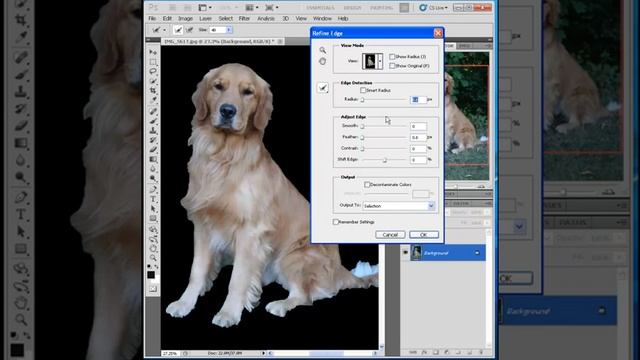Click Zoom tool in Refine Edge dialog
The image size is (640, 360).
tap(322, 50)
